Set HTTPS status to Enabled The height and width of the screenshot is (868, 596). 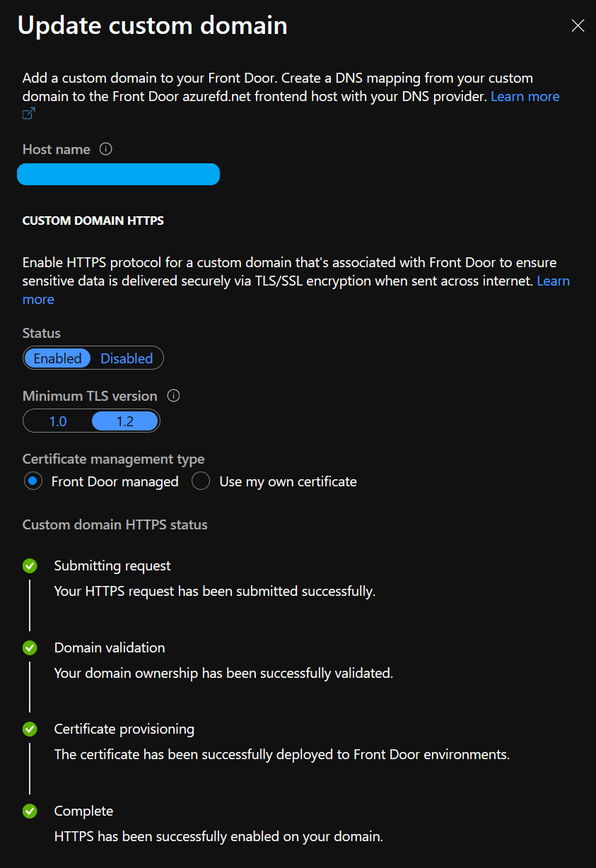(58, 358)
